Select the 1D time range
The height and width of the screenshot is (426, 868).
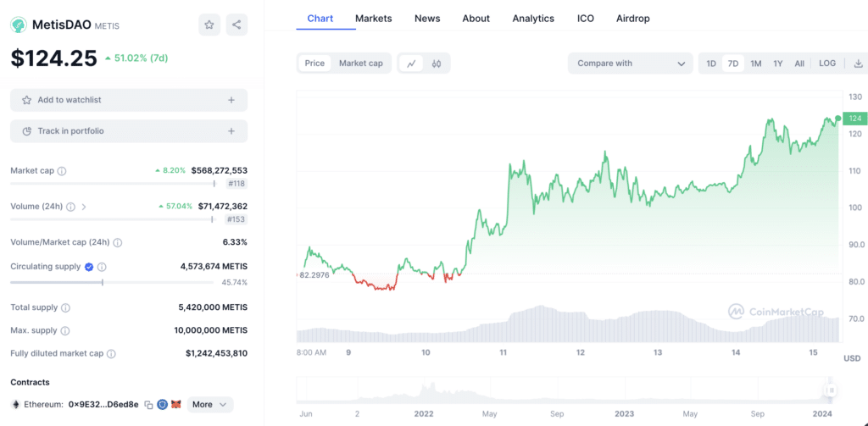coord(711,64)
